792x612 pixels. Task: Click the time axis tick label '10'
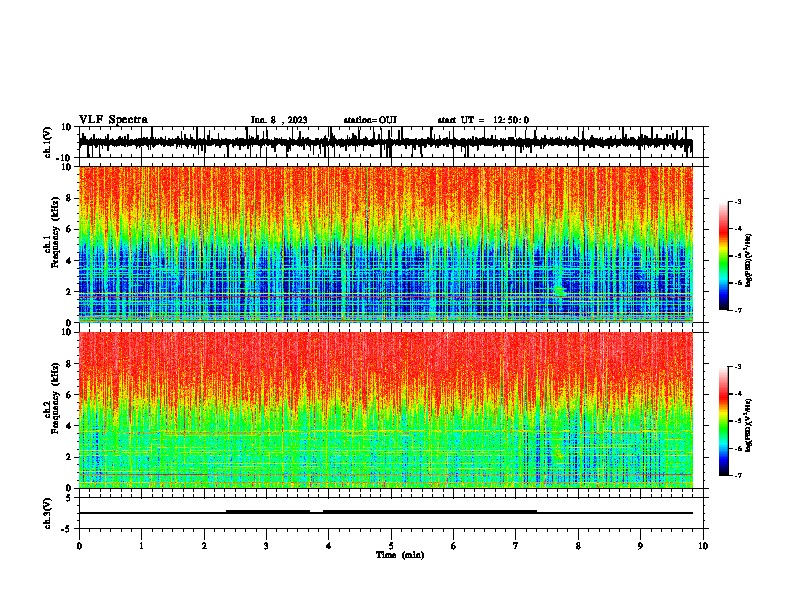pos(703,546)
